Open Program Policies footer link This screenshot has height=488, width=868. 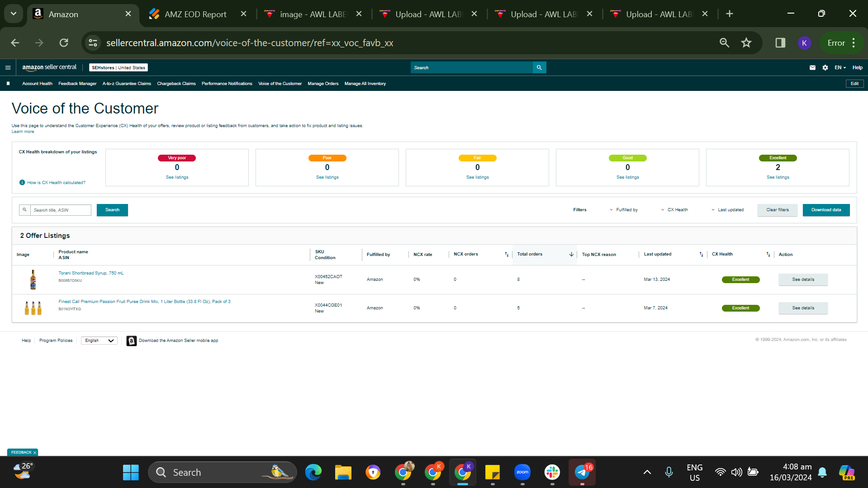click(56, 341)
